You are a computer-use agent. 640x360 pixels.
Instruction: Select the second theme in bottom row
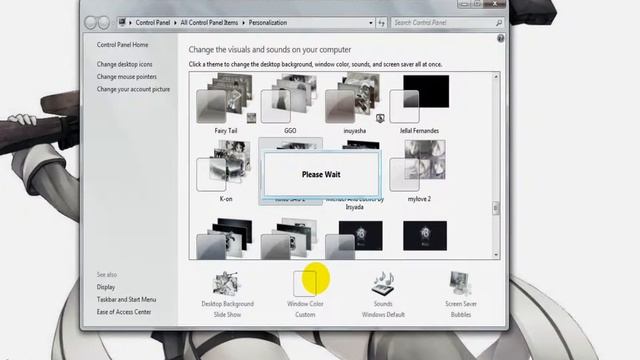coord(290,239)
